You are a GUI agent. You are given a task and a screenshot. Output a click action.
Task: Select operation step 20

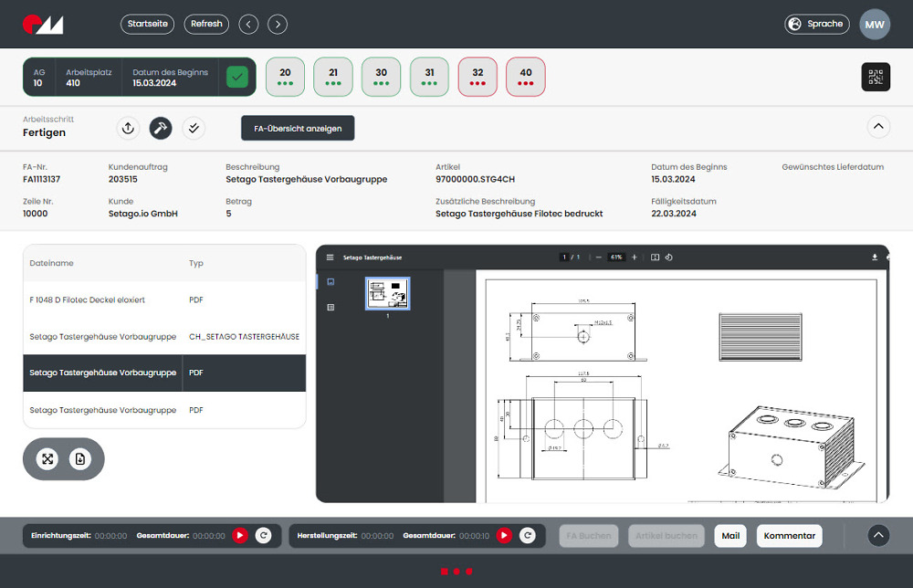[x=285, y=77]
